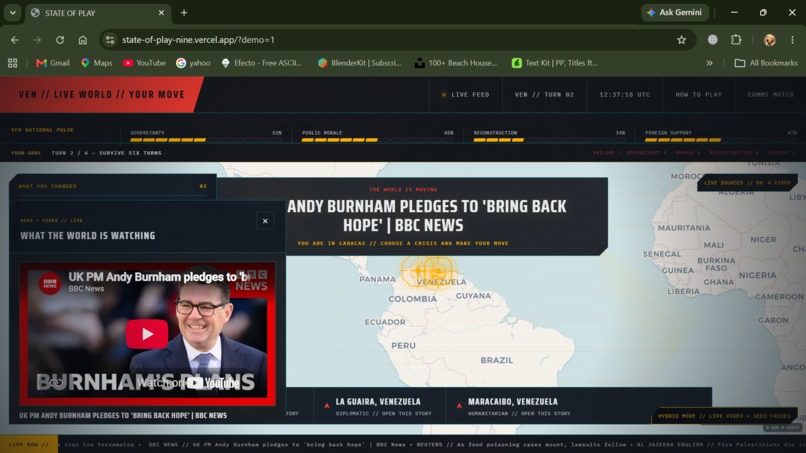
Task: Open the 100+ Beach House bookmark
Action: (x=456, y=63)
